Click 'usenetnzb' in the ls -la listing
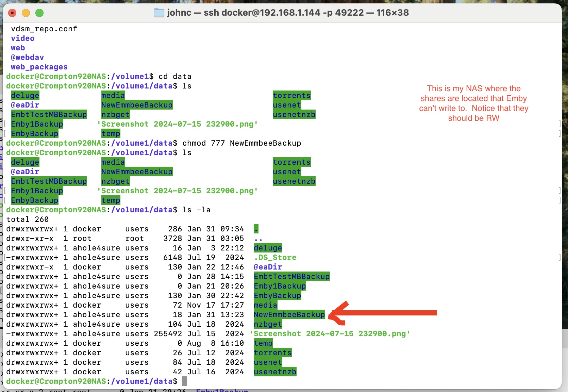568x392 pixels. pyautogui.click(x=275, y=372)
